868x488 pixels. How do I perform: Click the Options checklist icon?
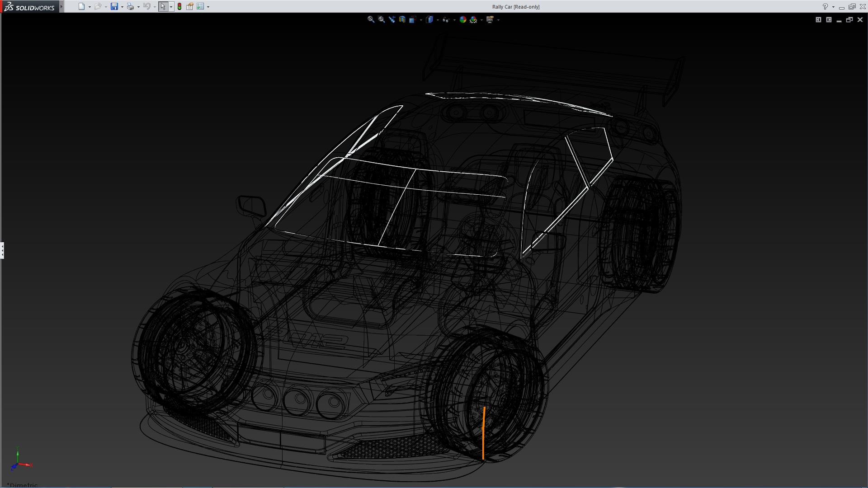point(200,6)
